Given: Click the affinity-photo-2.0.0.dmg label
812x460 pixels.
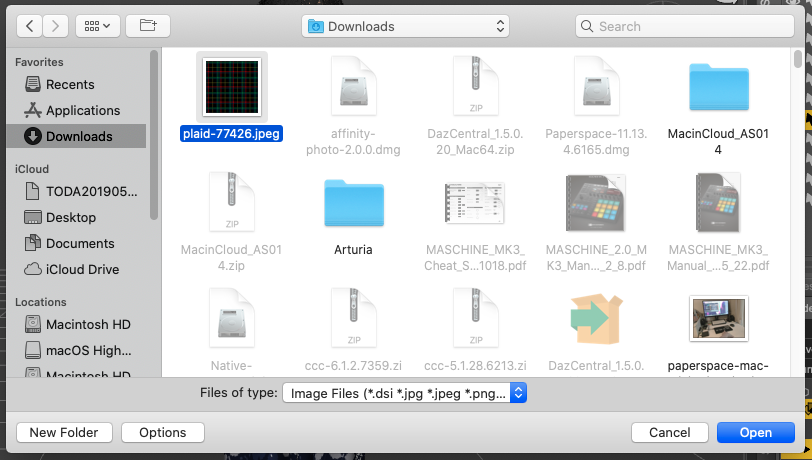Looking at the screenshot, I should pos(353,141).
